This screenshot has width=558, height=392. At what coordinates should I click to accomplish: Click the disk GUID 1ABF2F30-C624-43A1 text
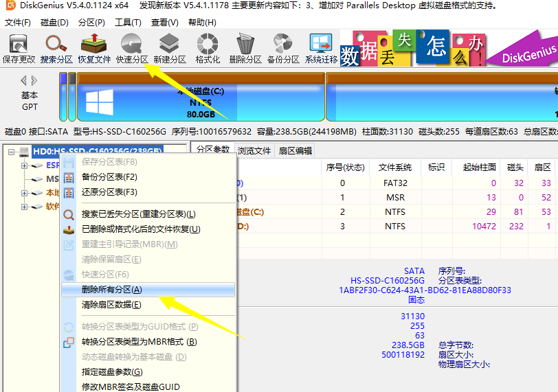point(425,290)
